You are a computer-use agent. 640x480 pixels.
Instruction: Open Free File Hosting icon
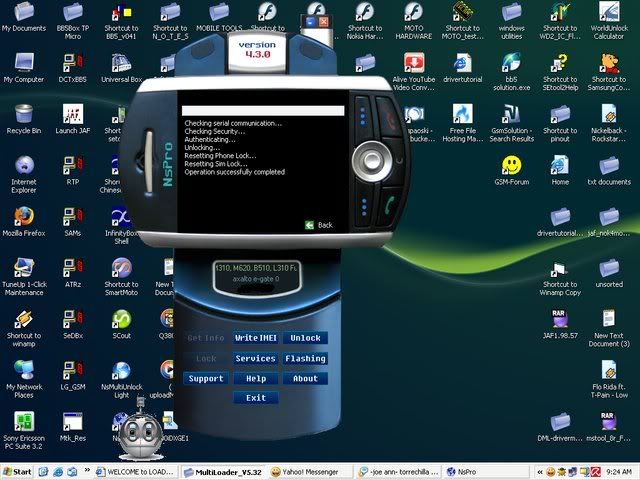click(462, 123)
